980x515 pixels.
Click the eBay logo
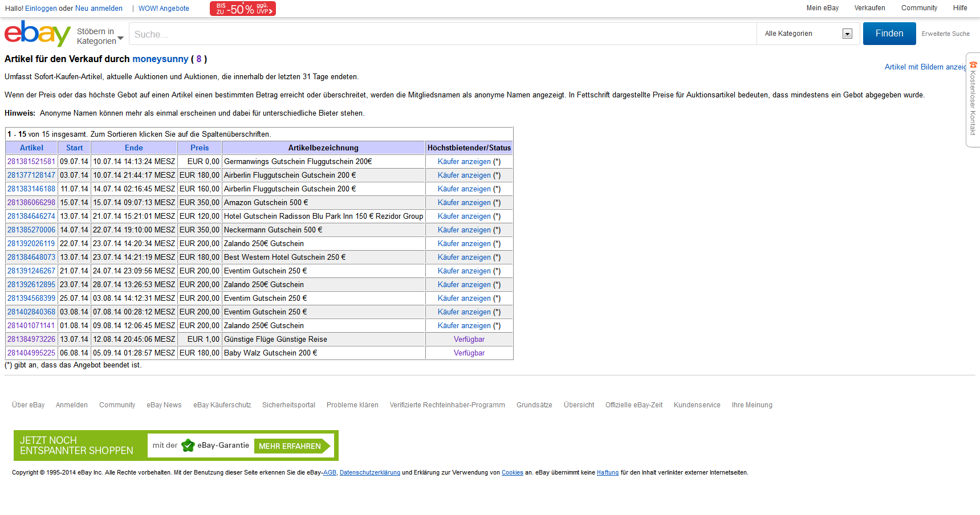coord(38,34)
